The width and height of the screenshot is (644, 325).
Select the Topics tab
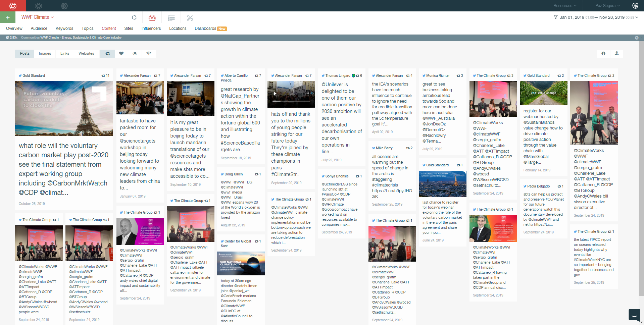(87, 29)
